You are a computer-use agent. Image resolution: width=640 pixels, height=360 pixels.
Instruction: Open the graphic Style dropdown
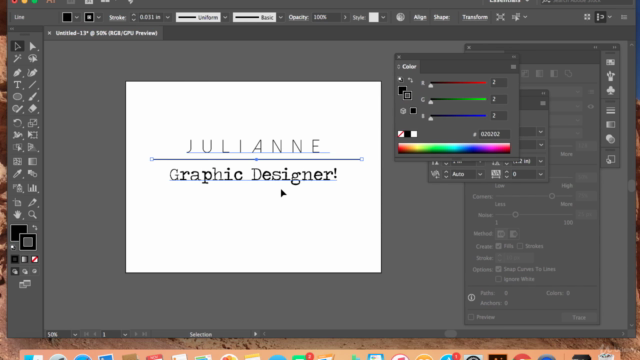[383, 17]
